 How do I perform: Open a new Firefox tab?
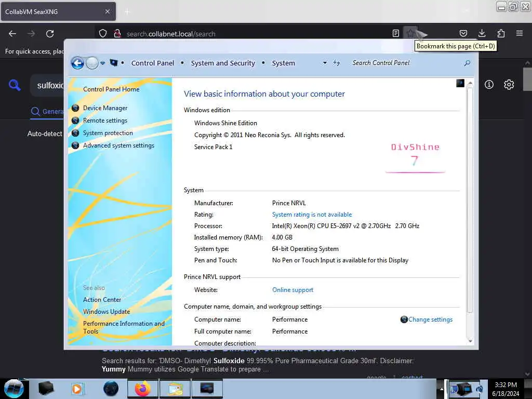click(x=127, y=12)
